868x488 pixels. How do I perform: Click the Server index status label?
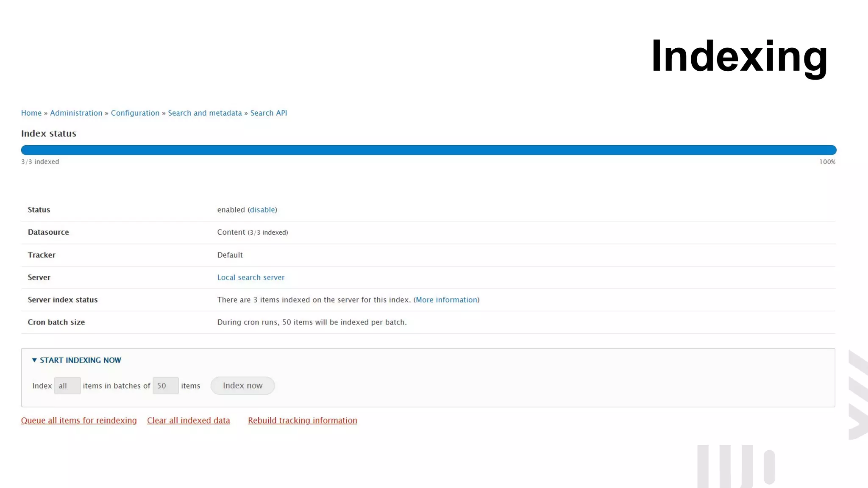click(x=63, y=300)
